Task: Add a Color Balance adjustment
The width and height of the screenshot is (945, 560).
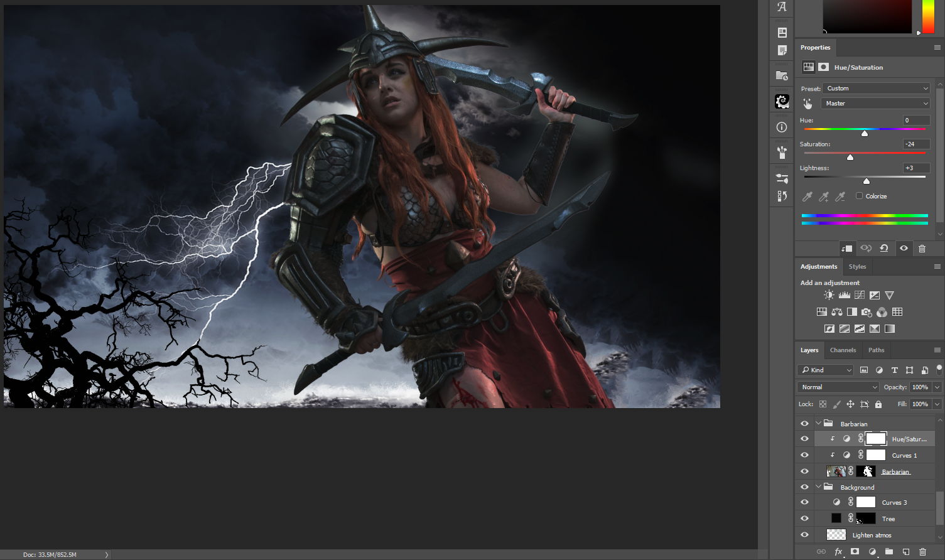Action: click(836, 312)
